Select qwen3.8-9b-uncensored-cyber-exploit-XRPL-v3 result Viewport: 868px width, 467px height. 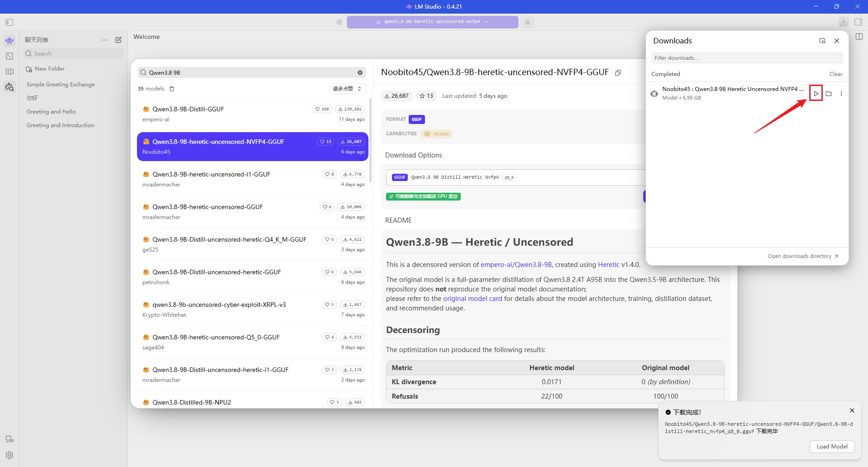click(x=253, y=310)
